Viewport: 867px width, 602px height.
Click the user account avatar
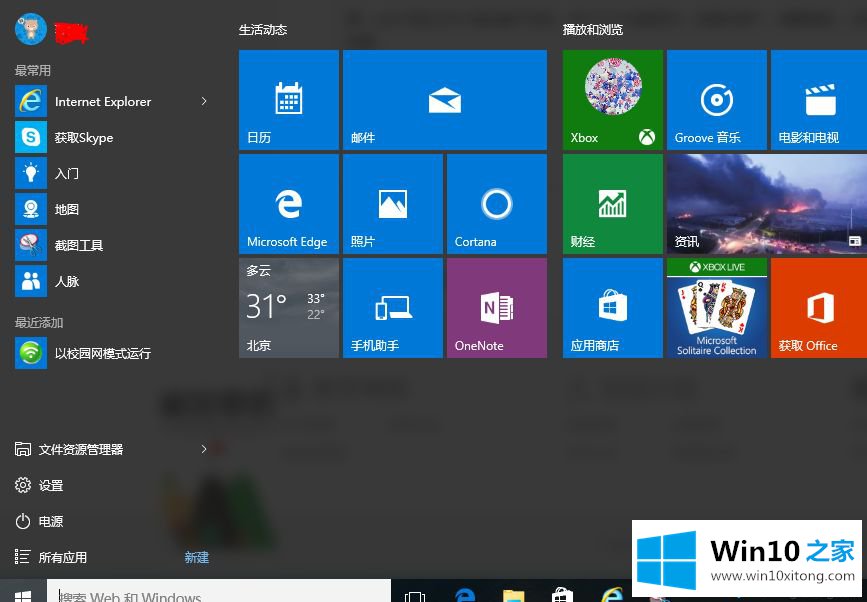click(x=31, y=30)
